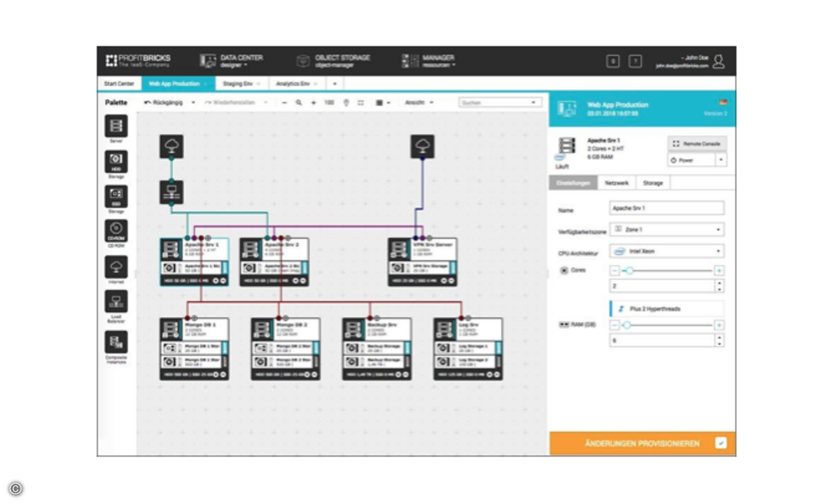Click Änderungen Provisionieren button
This screenshot has width=840, height=504.
click(x=642, y=443)
